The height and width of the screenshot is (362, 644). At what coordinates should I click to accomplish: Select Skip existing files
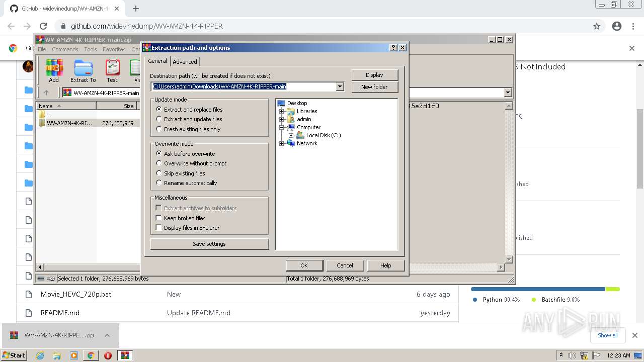click(x=181, y=173)
